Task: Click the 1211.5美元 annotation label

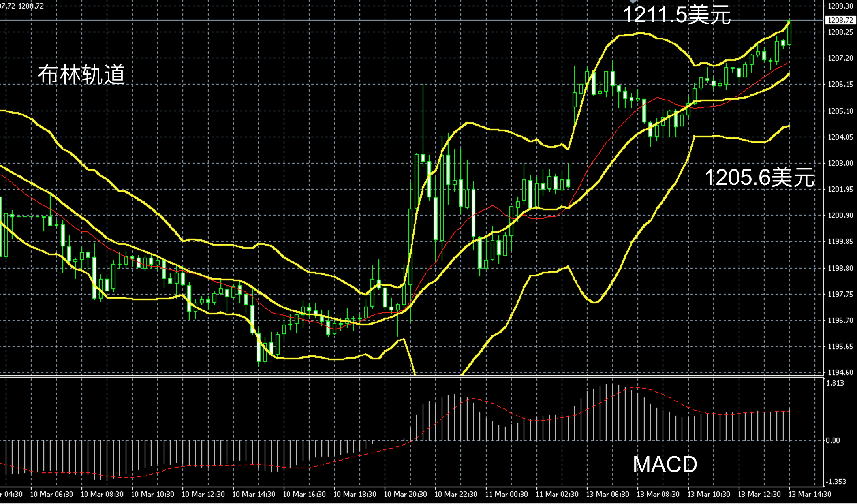Action: [x=677, y=15]
